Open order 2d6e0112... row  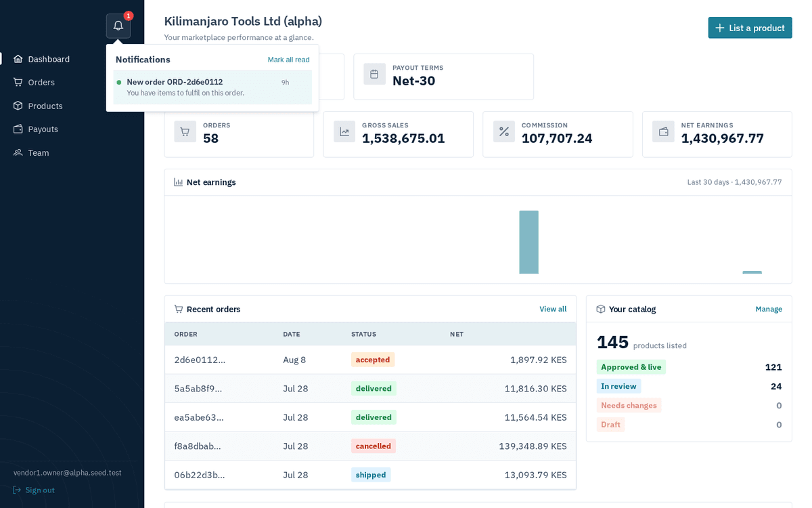(x=370, y=360)
